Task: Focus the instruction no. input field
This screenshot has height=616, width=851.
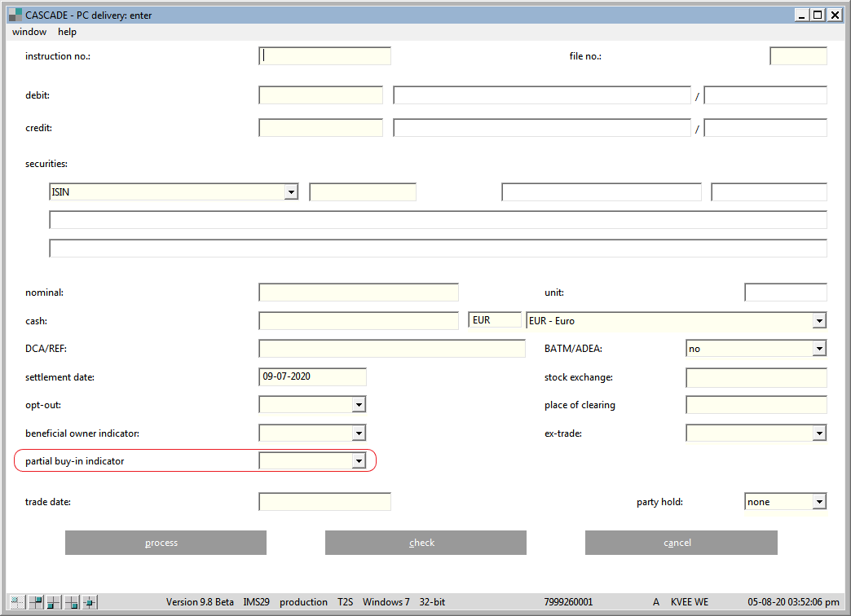Action: pyautogui.click(x=325, y=56)
